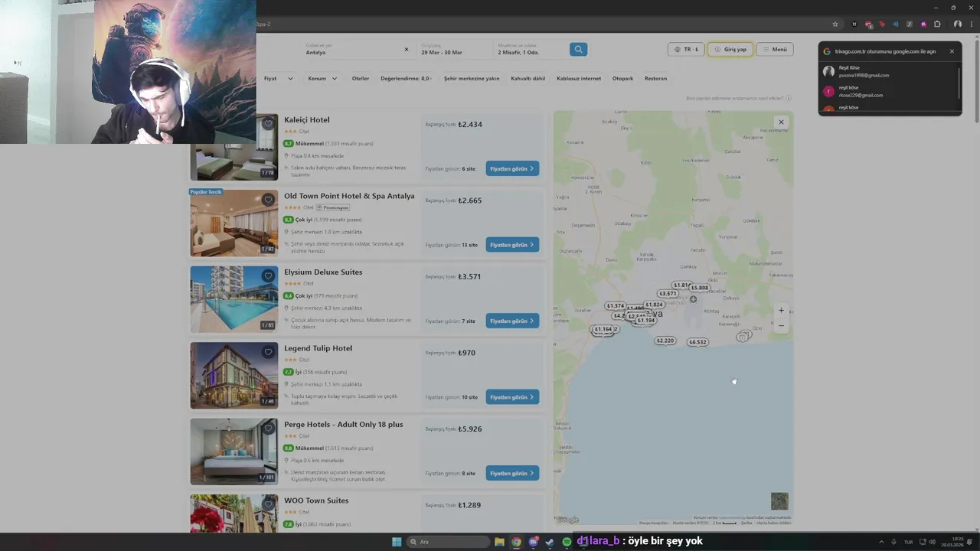Click Fiyatları görün for Perge Hotels
This screenshot has height=551, width=980.
pos(512,473)
